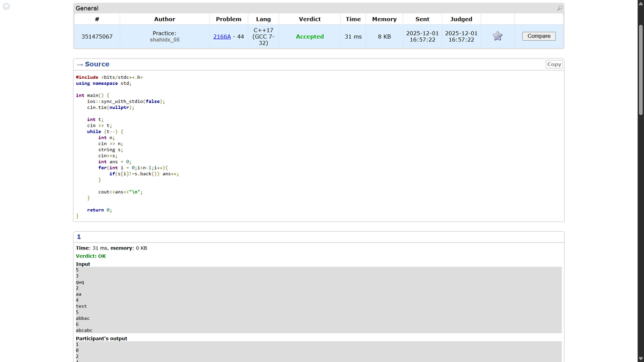Click the Verdict column header
Screen dimensions: 644x362
(x=310, y=19)
